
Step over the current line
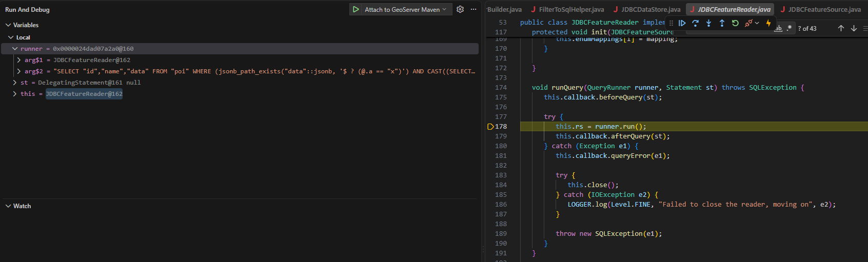click(695, 23)
